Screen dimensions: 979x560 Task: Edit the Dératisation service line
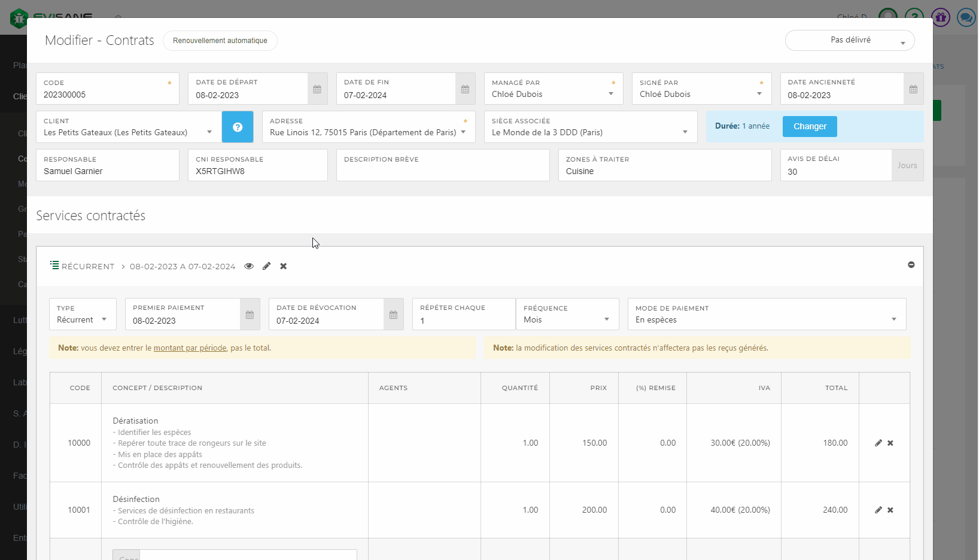[x=878, y=443]
